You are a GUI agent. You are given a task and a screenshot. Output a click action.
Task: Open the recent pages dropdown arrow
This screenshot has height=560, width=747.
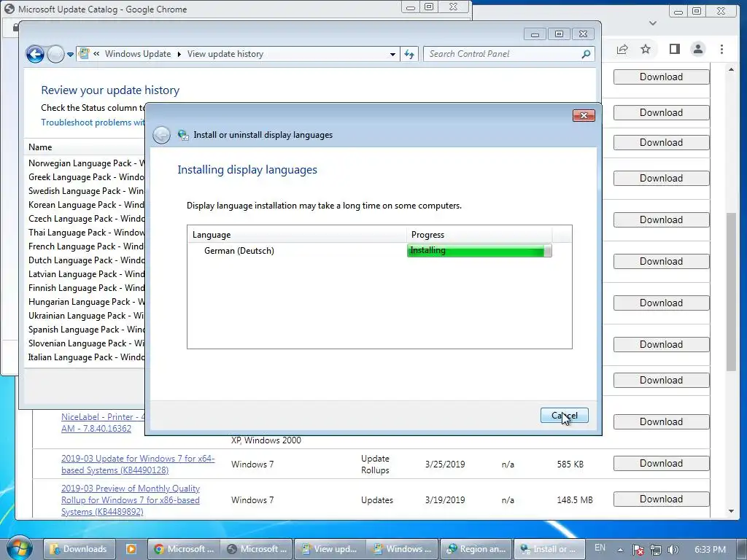click(70, 54)
